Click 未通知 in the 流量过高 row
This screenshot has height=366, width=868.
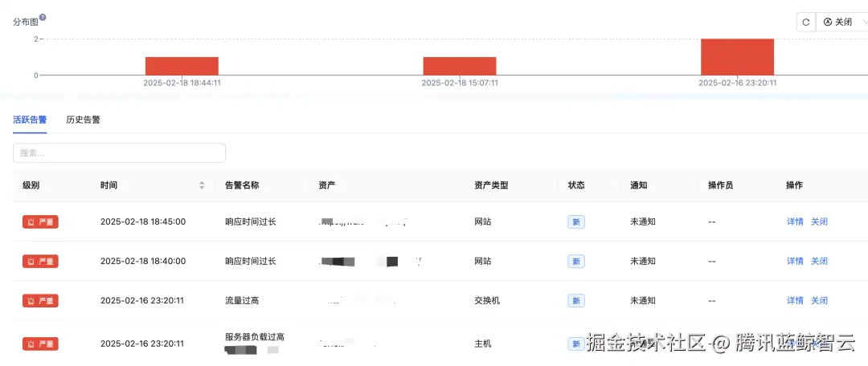(x=643, y=301)
